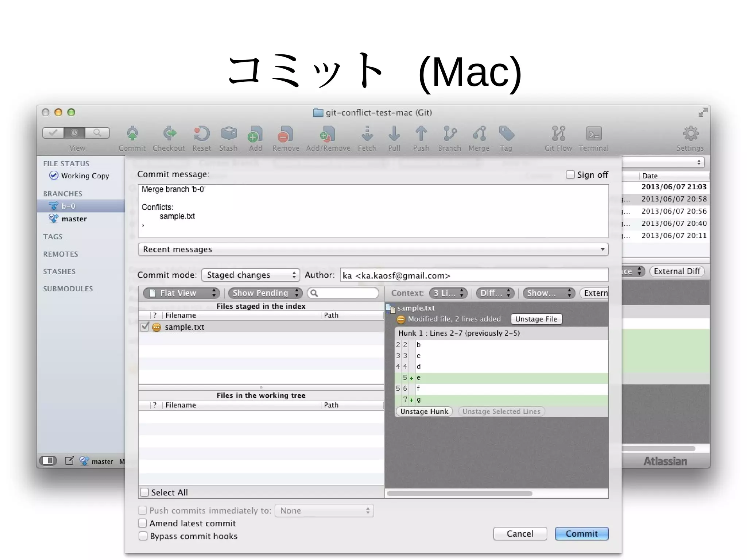
Task: Open the Show whitespace dropdown
Action: click(549, 293)
